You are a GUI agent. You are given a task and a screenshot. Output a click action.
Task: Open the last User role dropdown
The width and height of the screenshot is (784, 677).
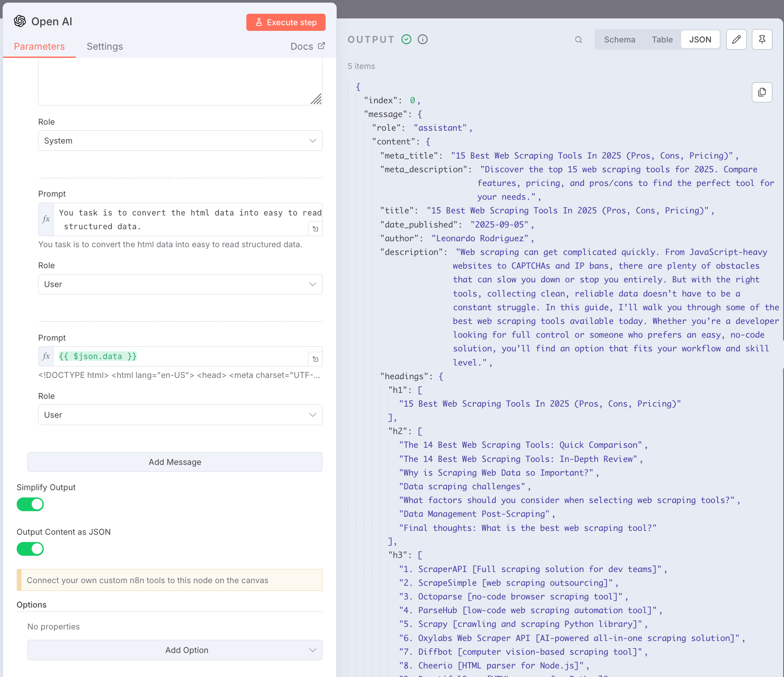tap(180, 415)
